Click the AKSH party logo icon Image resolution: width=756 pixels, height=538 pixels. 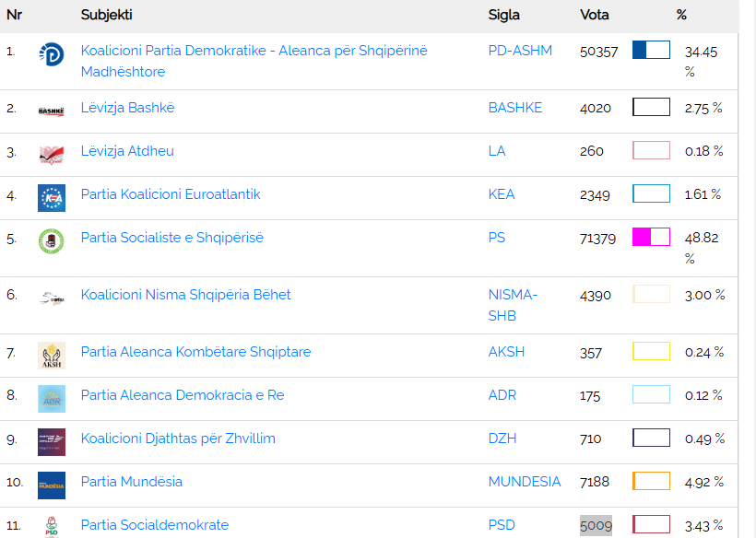51,356
